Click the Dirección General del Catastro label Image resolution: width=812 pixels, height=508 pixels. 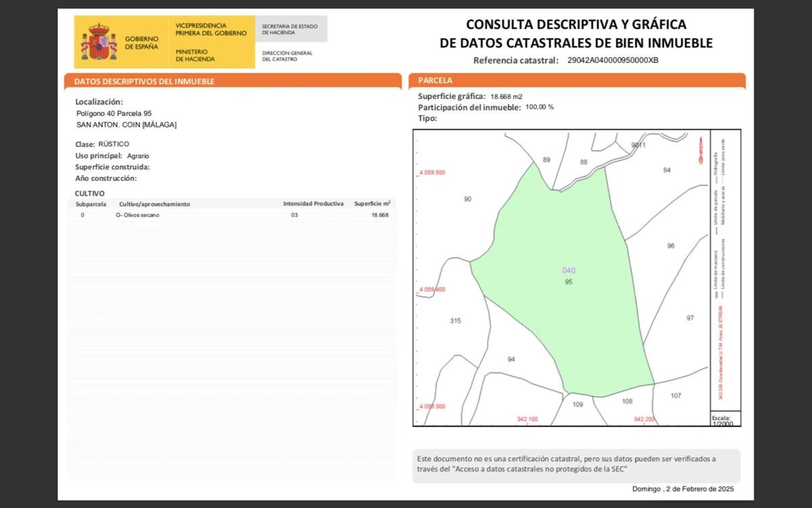point(287,56)
